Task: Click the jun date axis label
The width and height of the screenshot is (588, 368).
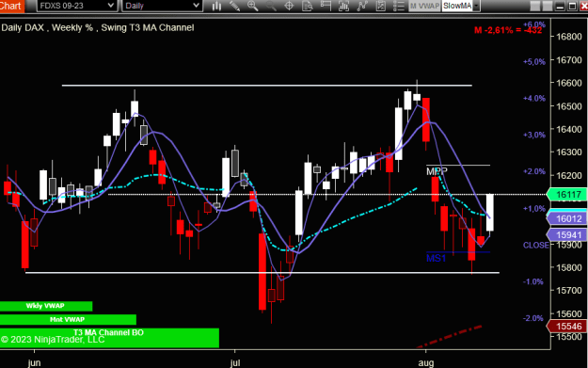Action: [x=34, y=362]
